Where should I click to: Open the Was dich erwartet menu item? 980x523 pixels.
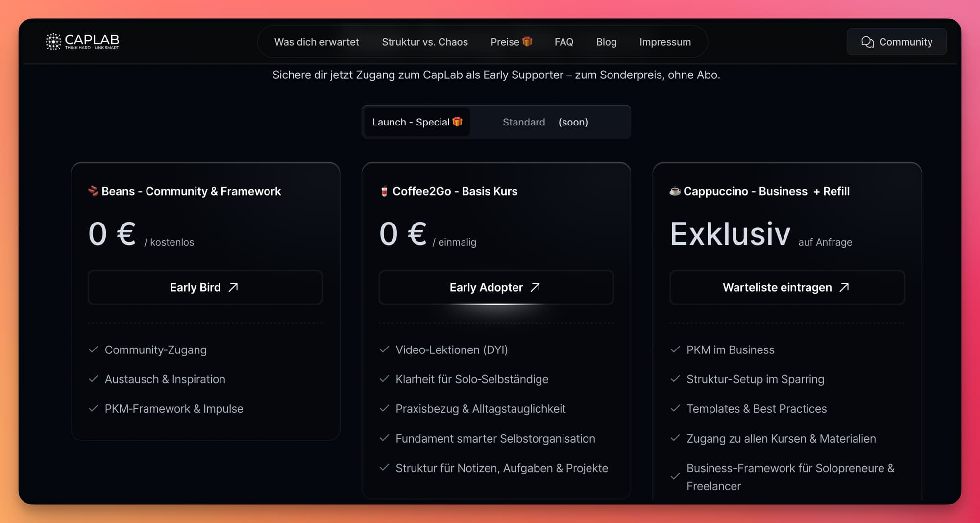coord(317,42)
